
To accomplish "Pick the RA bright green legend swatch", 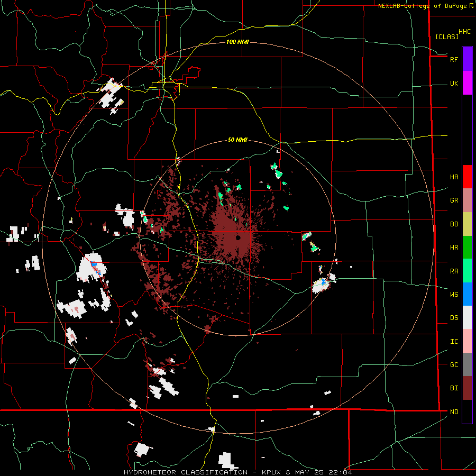I will (467, 271).
